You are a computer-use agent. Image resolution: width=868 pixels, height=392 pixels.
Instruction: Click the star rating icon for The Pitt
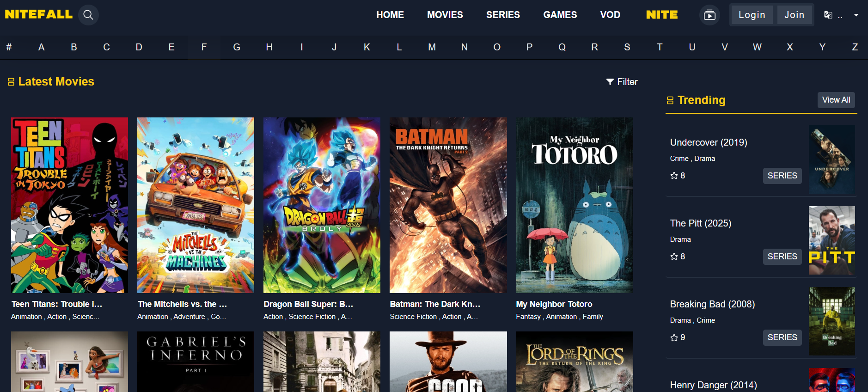(674, 257)
